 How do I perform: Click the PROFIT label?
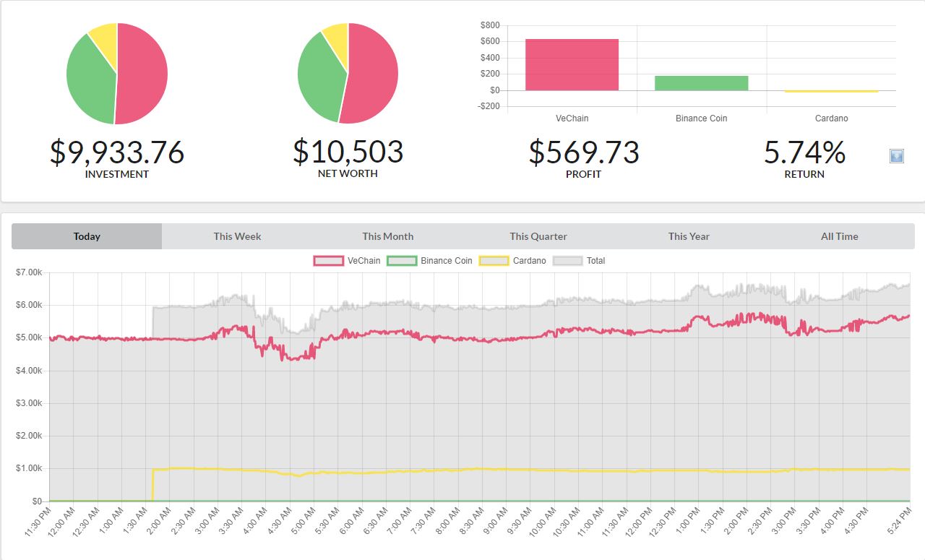tap(584, 174)
